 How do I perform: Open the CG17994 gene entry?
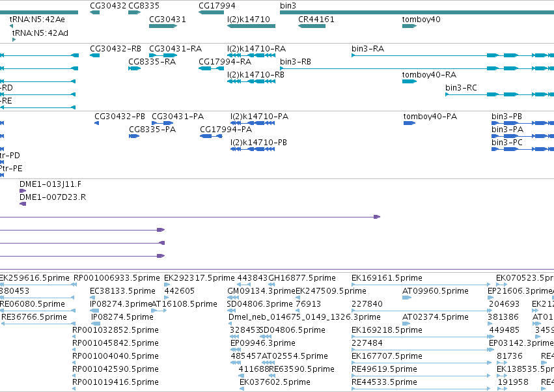pos(211,12)
